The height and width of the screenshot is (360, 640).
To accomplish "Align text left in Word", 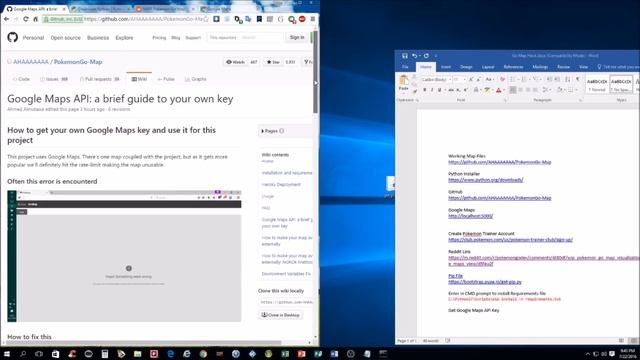I will (x=513, y=90).
